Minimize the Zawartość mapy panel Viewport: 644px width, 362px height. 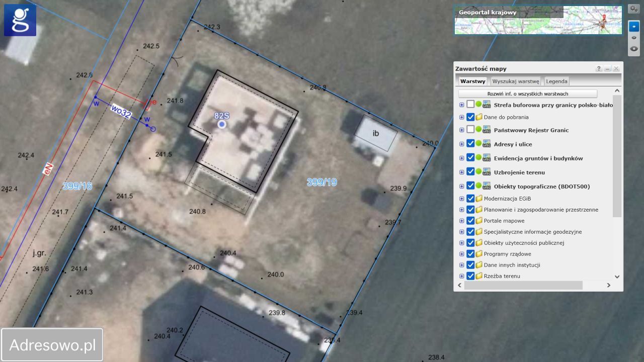(608, 69)
